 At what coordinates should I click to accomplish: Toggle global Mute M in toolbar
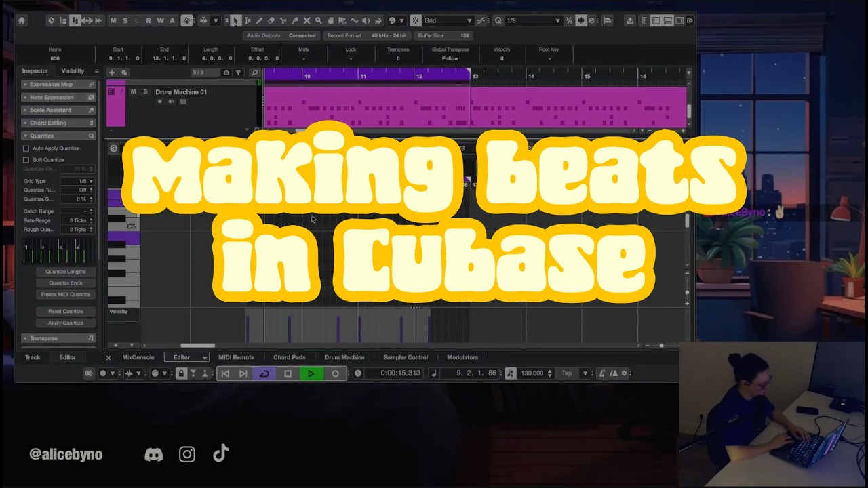[113, 20]
